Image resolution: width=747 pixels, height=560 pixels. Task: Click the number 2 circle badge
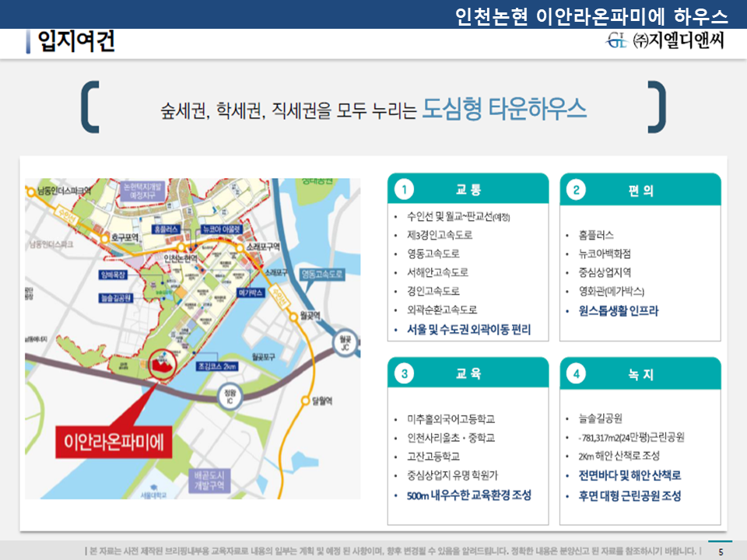[x=576, y=190]
